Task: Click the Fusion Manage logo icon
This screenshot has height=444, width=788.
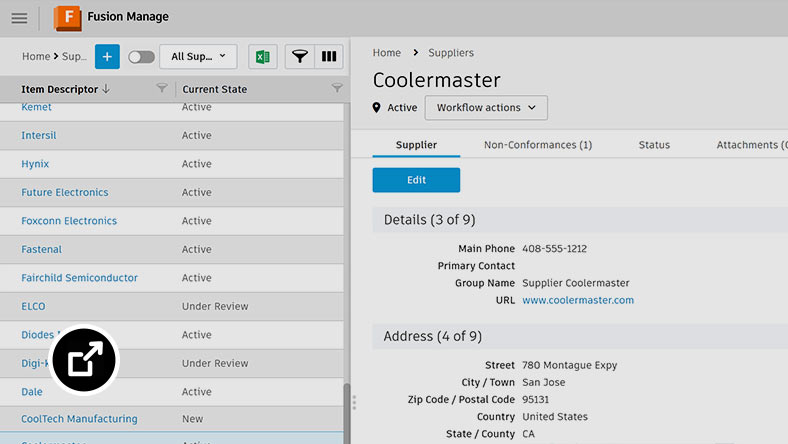Action: click(68, 18)
